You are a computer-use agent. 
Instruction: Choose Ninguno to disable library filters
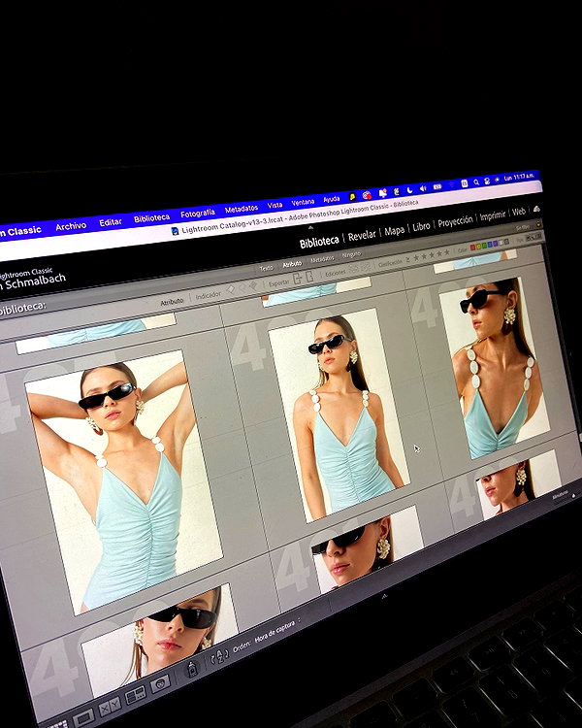pyautogui.click(x=351, y=254)
